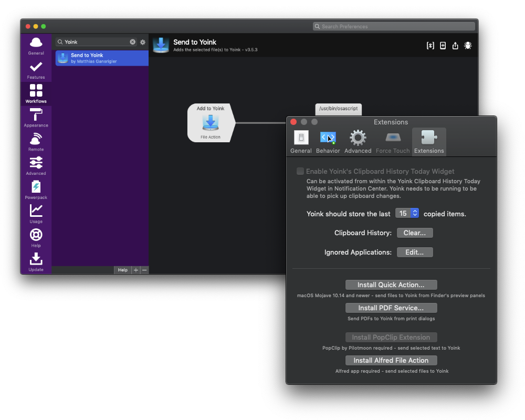This screenshot has width=525, height=420.
Task: Click the Send to Yoink workflow header icon
Action: point(161,45)
